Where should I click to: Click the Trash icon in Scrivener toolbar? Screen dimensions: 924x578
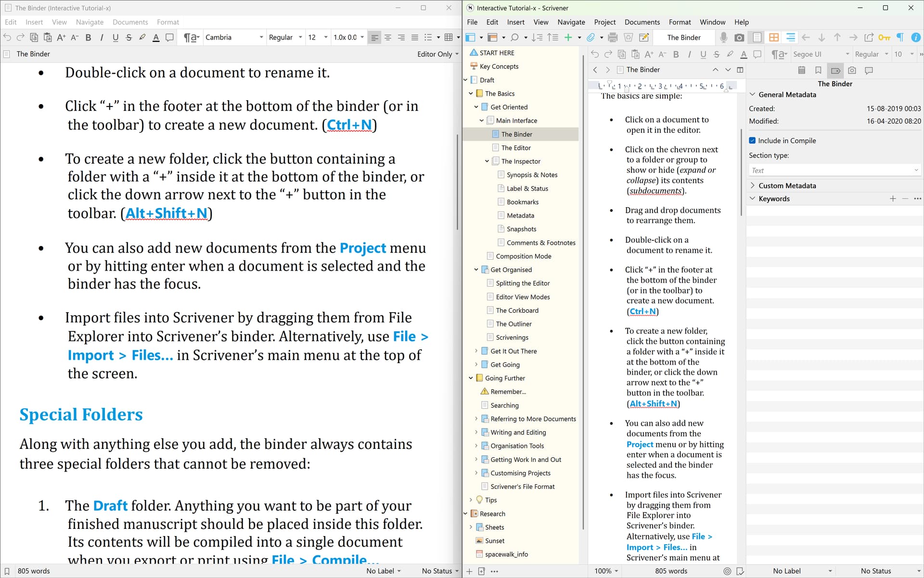click(x=628, y=38)
